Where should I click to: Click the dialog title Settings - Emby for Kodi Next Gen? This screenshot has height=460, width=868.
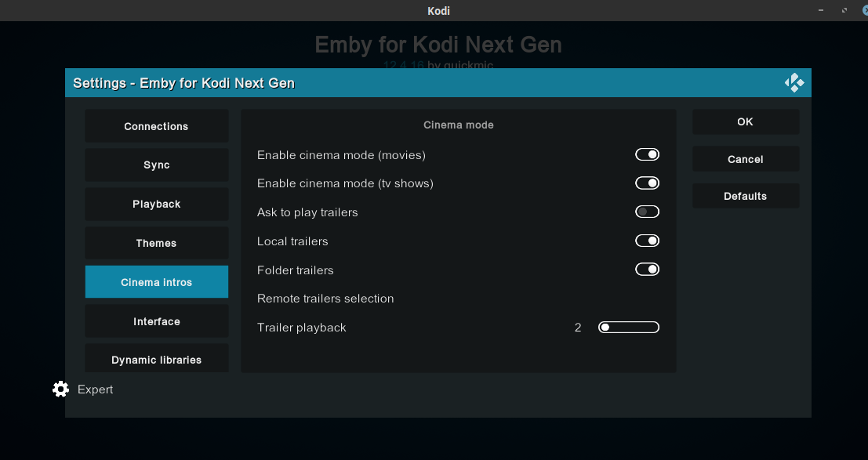[x=183, y=83]
